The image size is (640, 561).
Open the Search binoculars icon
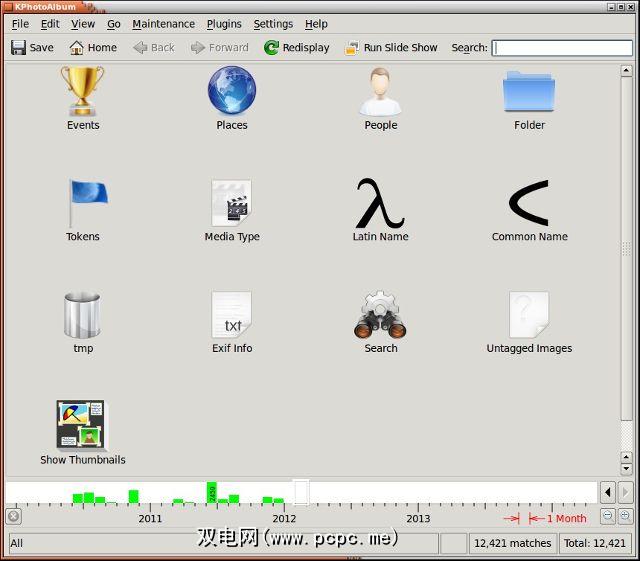pos(380,314)
